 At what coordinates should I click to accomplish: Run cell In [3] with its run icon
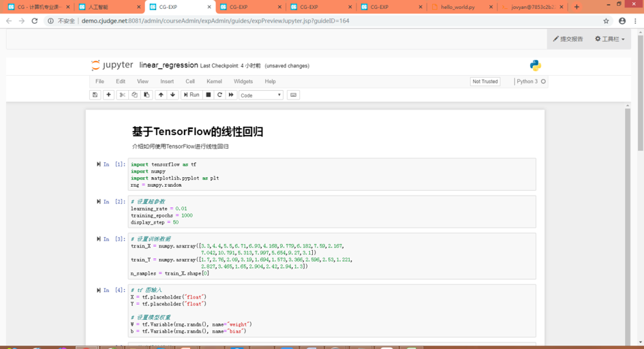[x=99, y=239]
